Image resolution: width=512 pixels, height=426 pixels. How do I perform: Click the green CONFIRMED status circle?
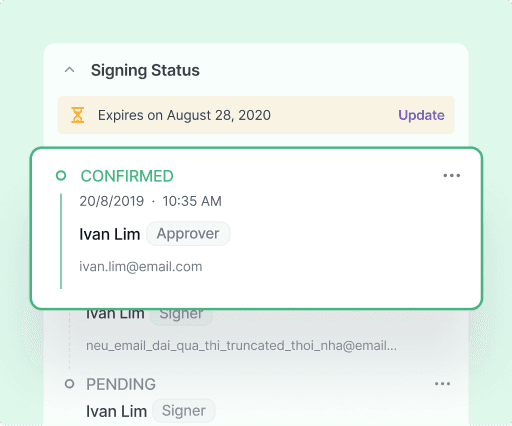61,175
